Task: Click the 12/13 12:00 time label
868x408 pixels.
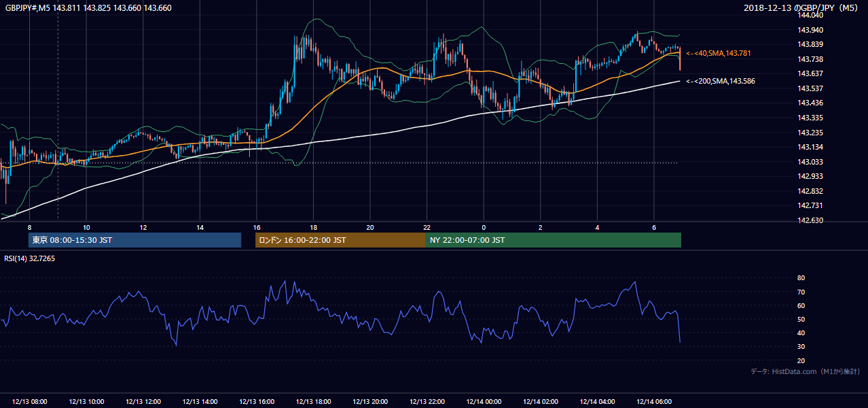Action: coord(143,402)
